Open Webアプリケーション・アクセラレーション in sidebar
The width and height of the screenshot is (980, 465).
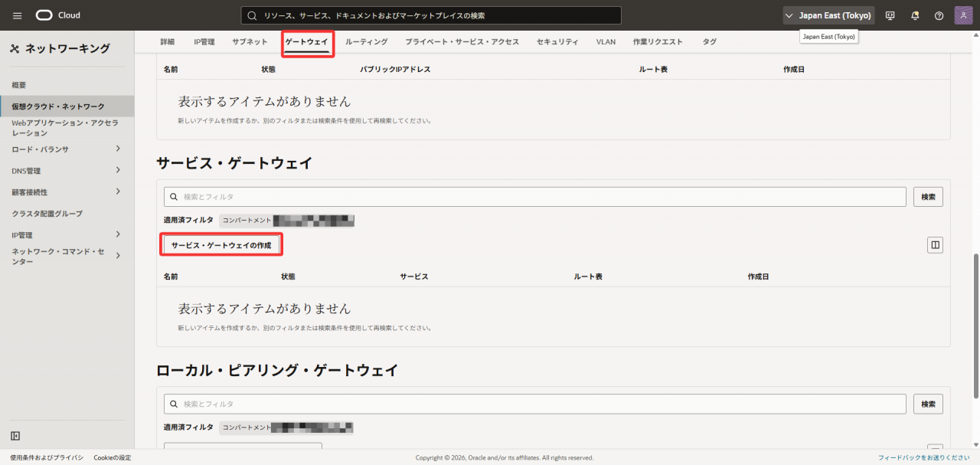65,127
